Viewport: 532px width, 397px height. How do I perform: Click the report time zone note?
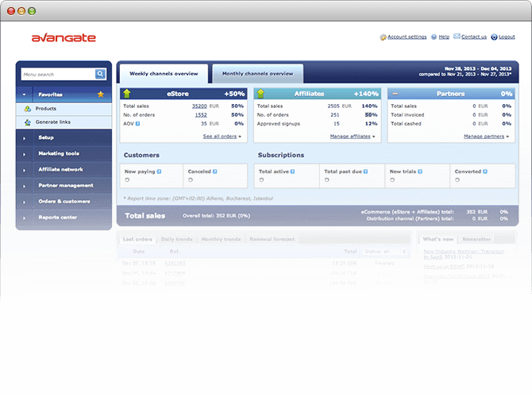tap(199, 198)
